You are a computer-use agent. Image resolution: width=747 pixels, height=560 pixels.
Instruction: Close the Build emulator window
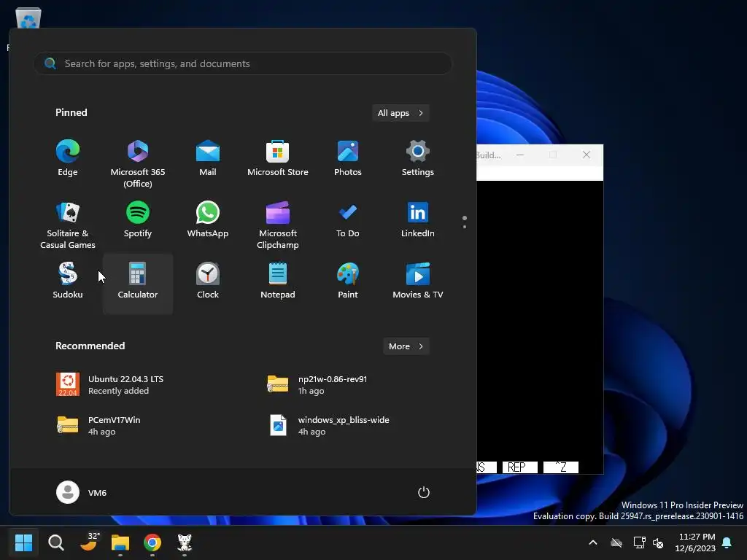(587, 155)
